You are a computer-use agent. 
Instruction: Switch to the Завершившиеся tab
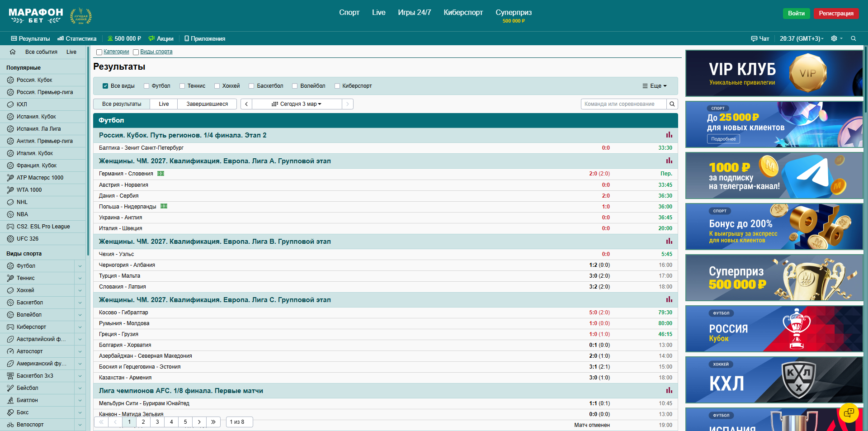coord(207,104)
